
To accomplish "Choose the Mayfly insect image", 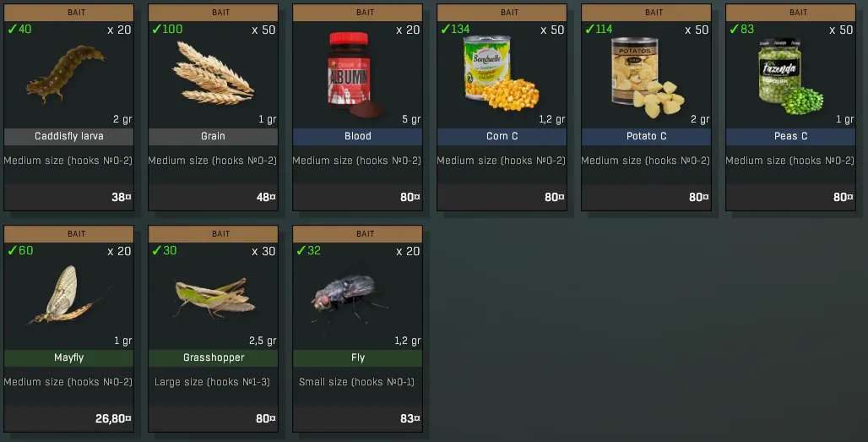I will 68,295.
